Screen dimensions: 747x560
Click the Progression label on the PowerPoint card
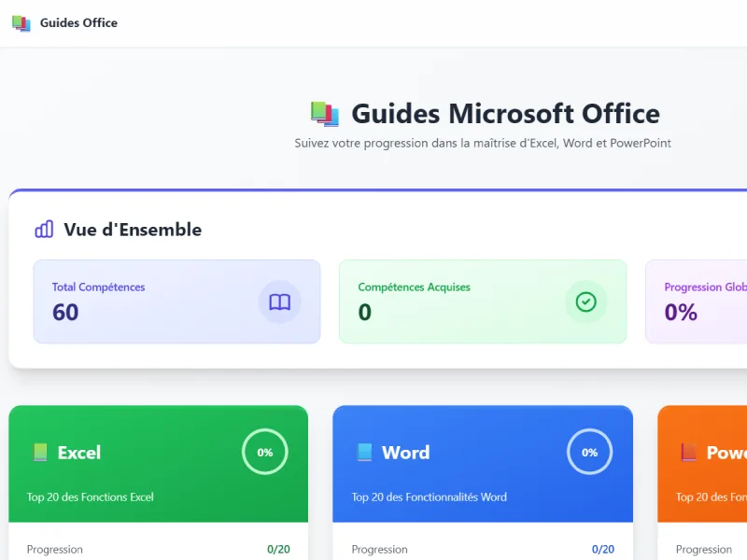pos(704,550)
